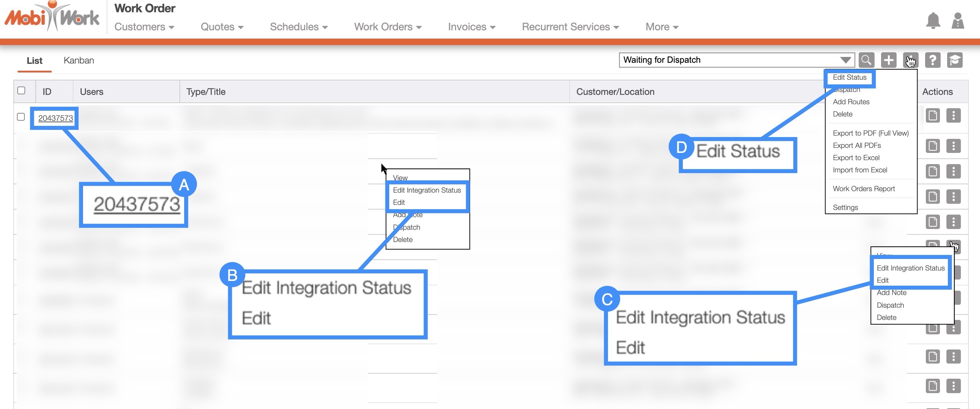Click the plus add work order icon
This screenshot has height=409, width=980.
click(888, 60)
